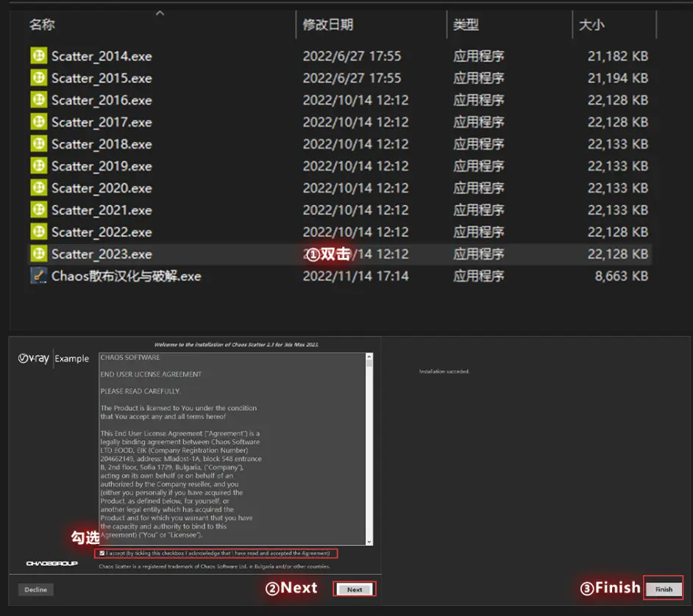
Task: Click the 21,194 KB size cell
Action: [617, 78]
